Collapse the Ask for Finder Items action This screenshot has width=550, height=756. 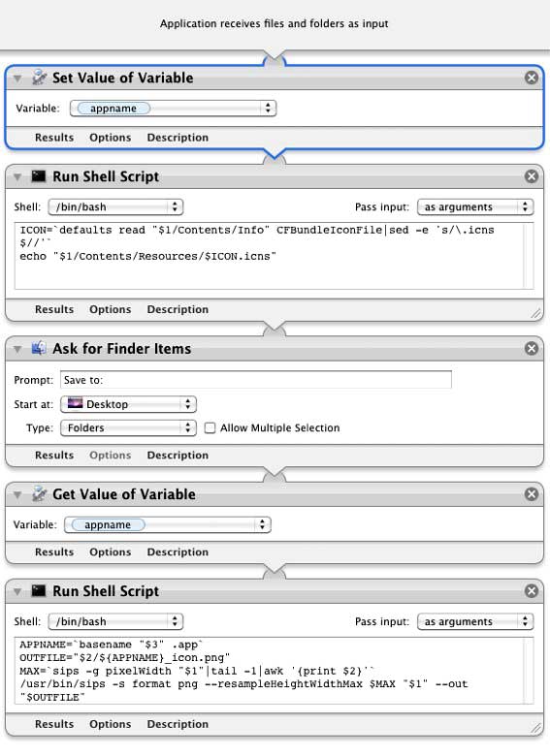pos(17,349)
